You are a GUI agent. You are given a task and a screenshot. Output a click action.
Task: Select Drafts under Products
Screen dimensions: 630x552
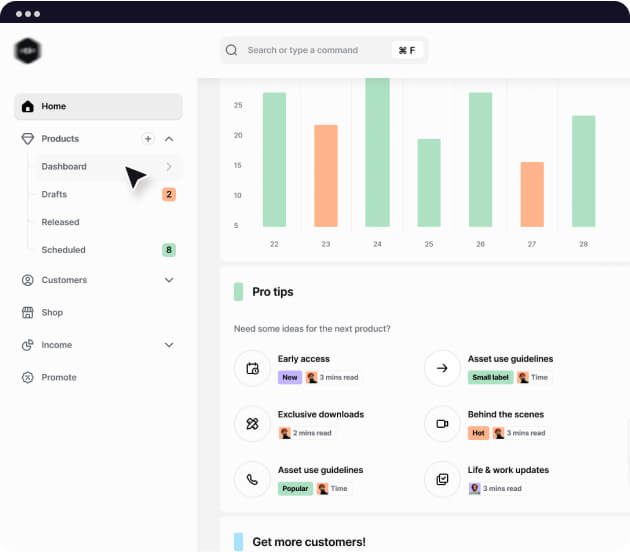pos(55,194)
